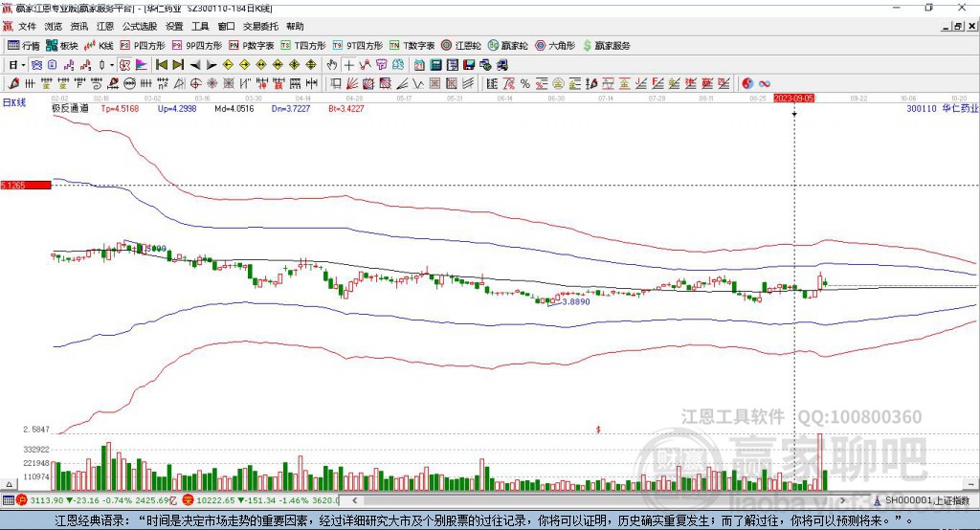Viewport: 980px width, 530px height.
Task: Click the infinity symbol toolbar icon
Action: (765, 84)
